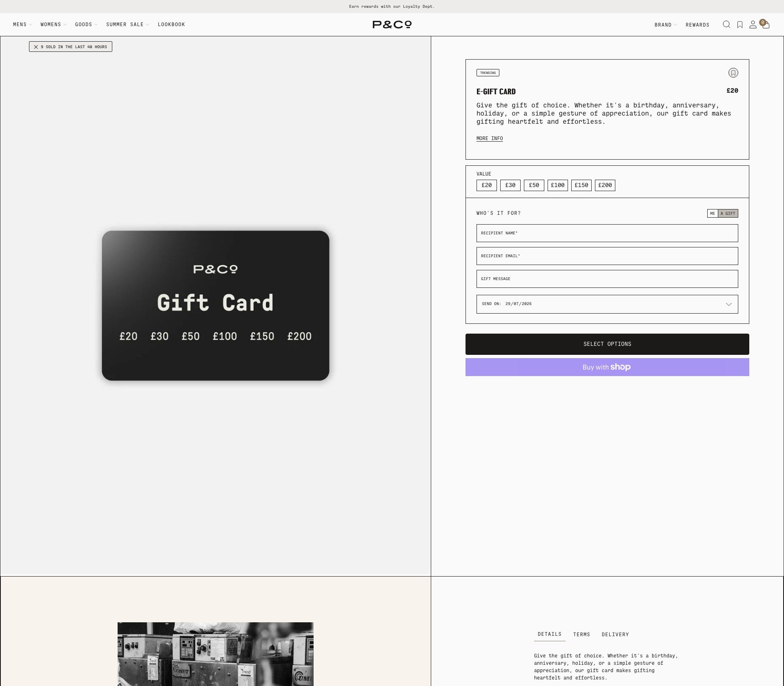Focus the Recipient Name field
Screen dimensions: 784x686
tap(607, 233)
